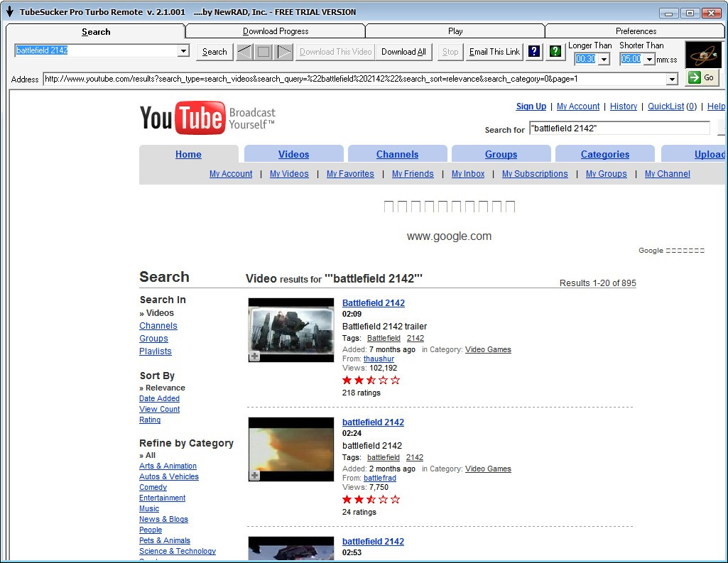Open the My Favorites link
The image size is (728, 563).
[350, 174]
